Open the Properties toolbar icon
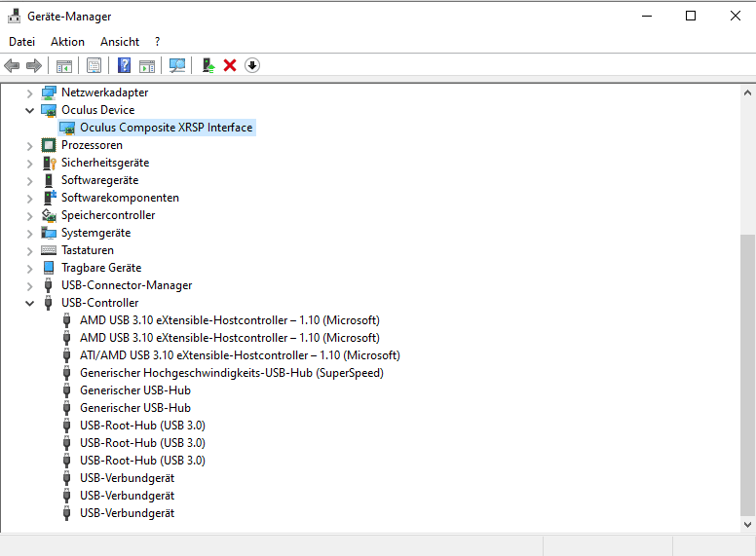This screenshot has height=556, width=756. point(94,65)
